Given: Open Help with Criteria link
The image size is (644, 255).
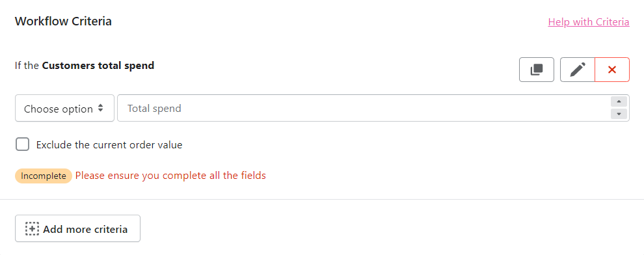Looking at the screenshot, I should click(589, 21).
